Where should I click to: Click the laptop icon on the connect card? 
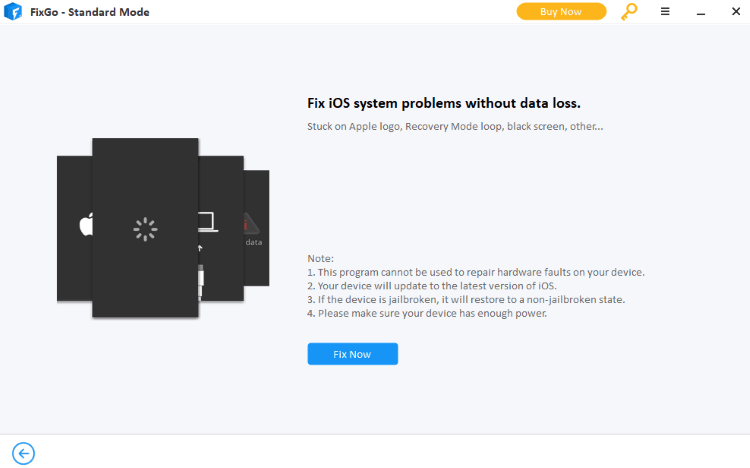coord(208,222)
